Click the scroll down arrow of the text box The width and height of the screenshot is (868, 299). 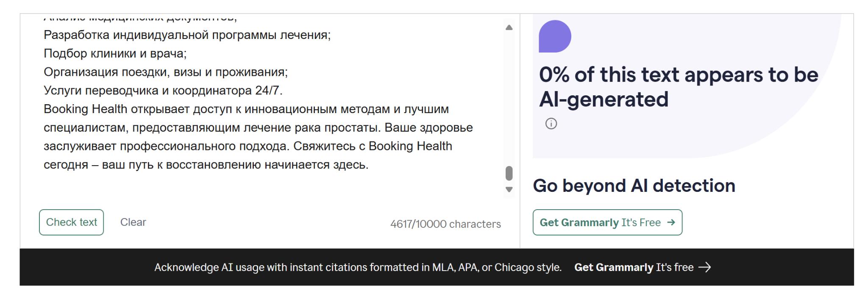tap(509, 189)
